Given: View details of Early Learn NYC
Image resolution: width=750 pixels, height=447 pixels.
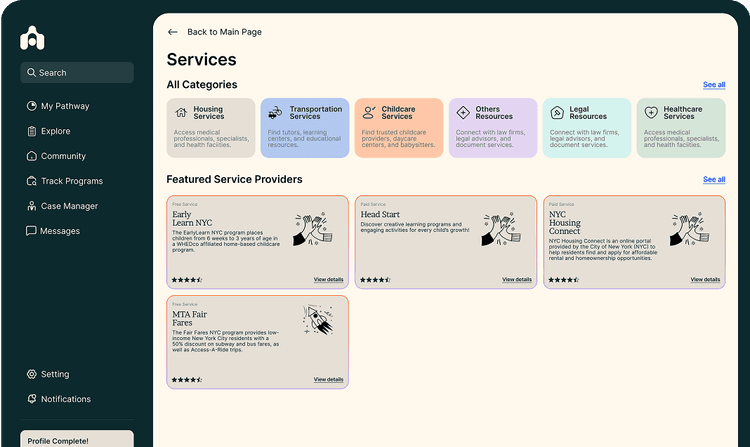Looking at the screenshot, I should (x=328, y=279).
